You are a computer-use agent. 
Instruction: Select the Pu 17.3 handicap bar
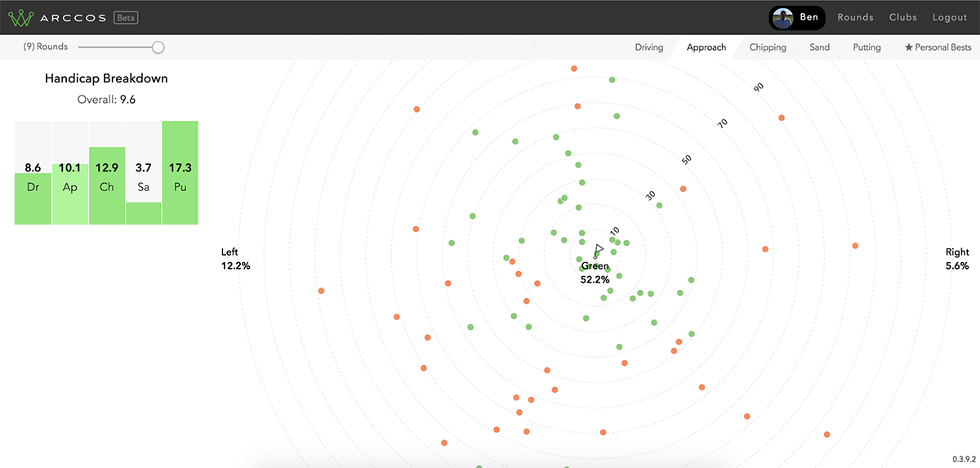[180, 172]
